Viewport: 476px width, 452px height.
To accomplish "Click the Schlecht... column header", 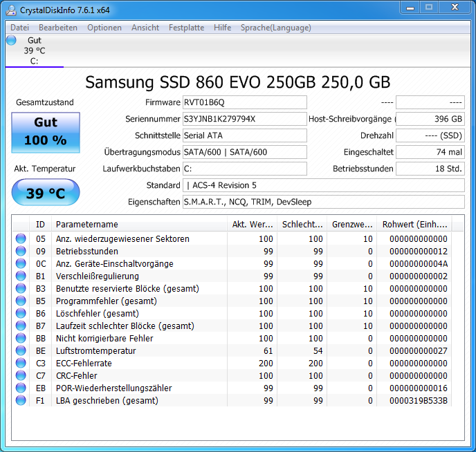I will (x=302, y=225).
